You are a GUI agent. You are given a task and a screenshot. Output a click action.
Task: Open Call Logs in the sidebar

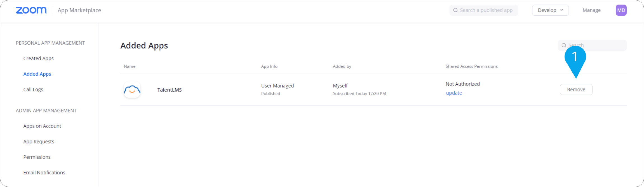coord(33,89)
